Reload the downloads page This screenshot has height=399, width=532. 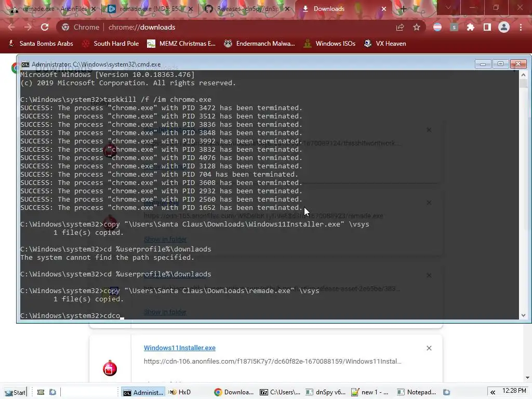coord(45,27)
